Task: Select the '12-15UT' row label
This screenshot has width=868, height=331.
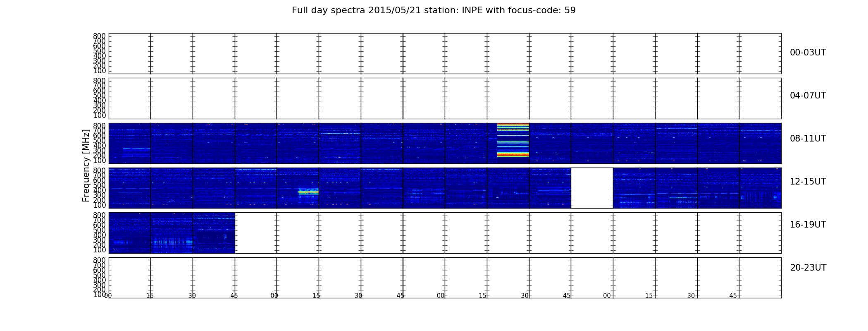Action: point(808,182)
